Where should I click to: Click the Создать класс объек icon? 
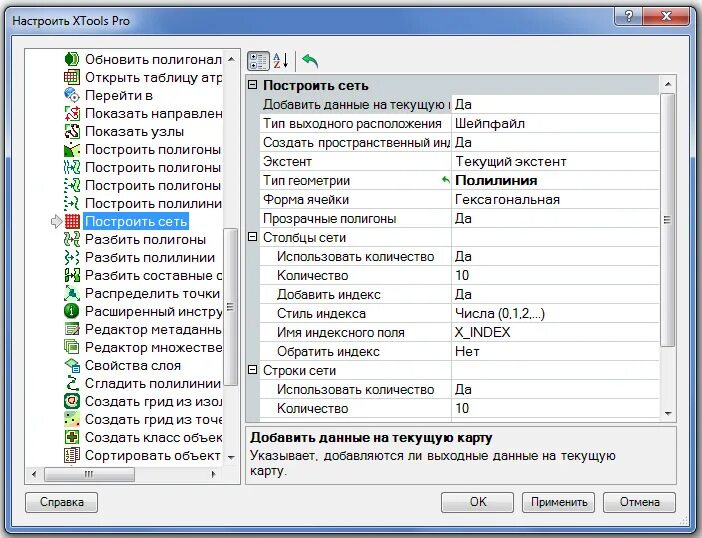coord(72,437)
